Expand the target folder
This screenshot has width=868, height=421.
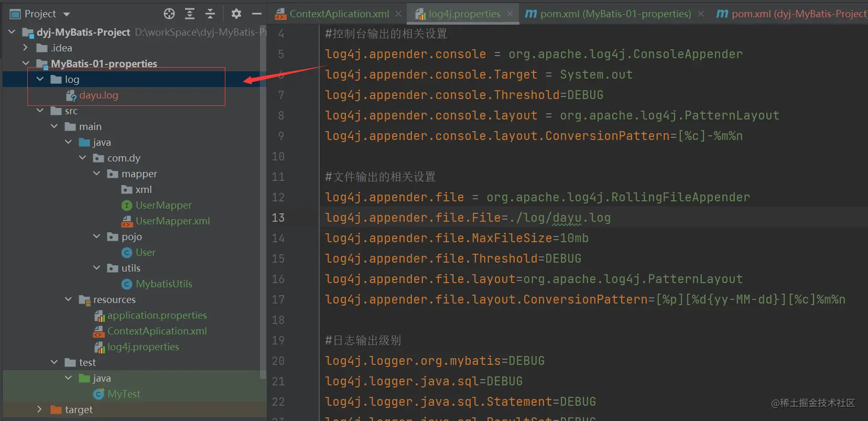point(39,409)
